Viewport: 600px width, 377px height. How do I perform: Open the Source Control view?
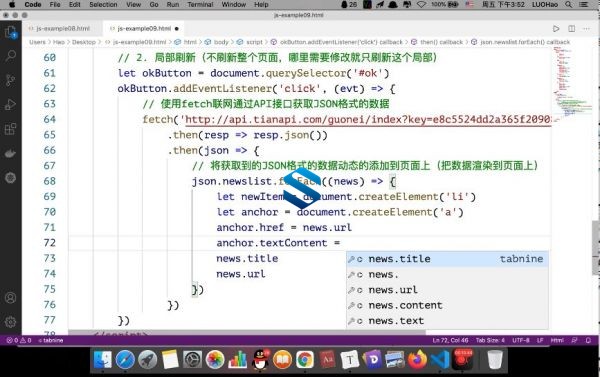tap(10, 80)
